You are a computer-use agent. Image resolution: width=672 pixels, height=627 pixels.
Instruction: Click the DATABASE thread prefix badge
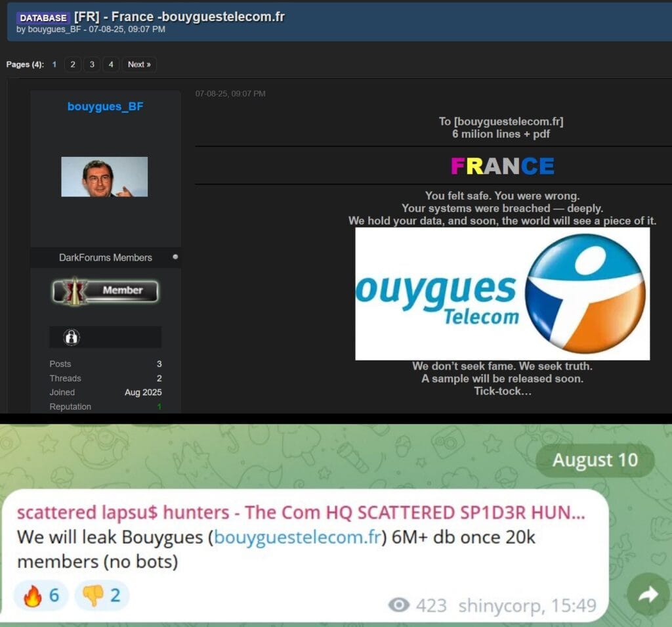[x=43, y=18]
